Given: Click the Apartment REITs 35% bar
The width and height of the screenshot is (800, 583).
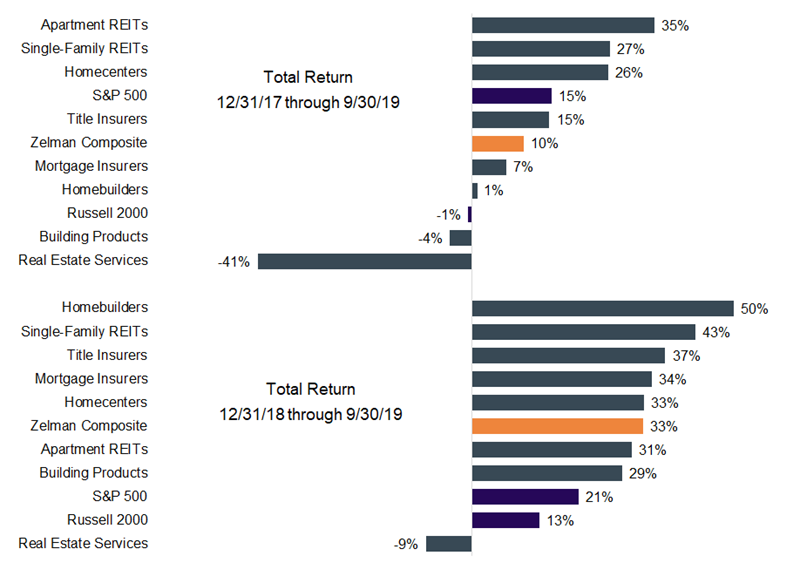Looking at the screenshot, I should pos(563,26).
